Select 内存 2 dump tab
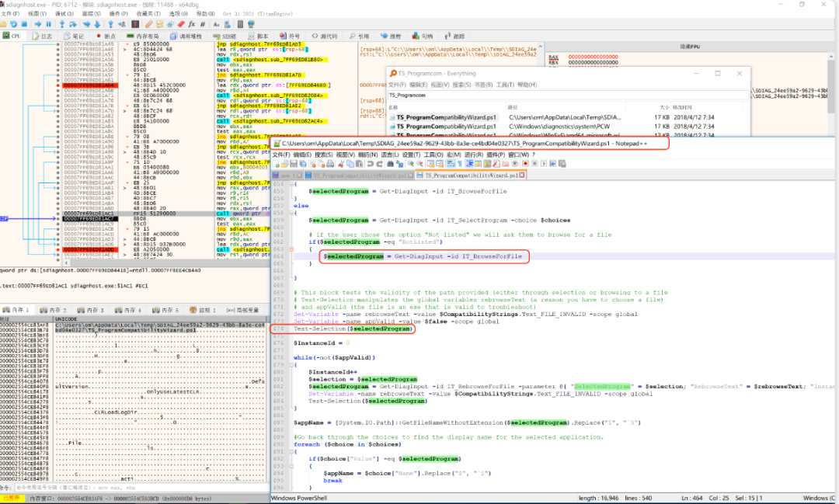This screenshot has width=839, height=504. click(x=53, y=310)
